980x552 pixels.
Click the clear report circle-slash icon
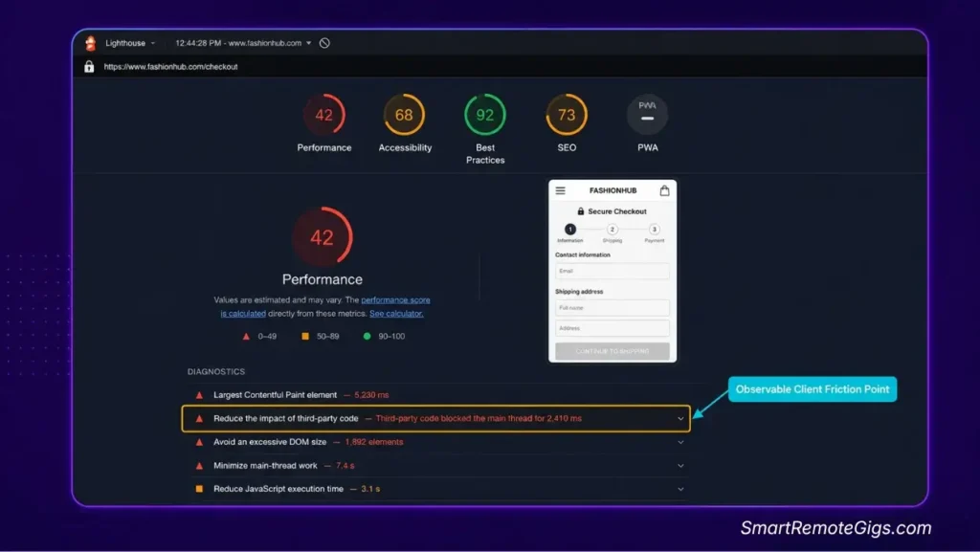324,43
